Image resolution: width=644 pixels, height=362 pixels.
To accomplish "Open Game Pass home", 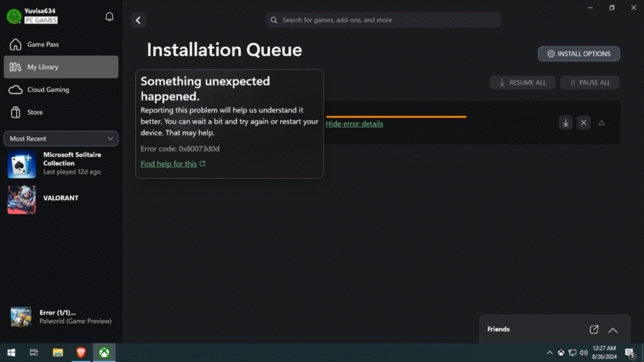I will coord(61,44).
